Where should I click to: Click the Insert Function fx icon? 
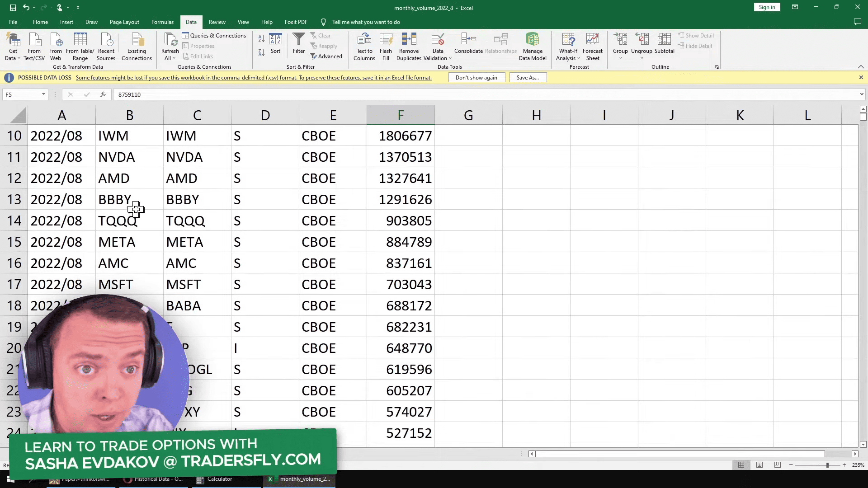click(103, 94)
